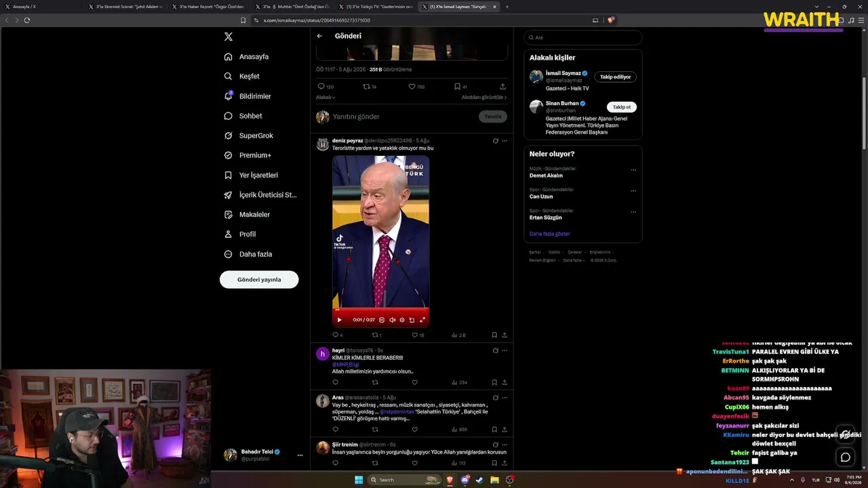Open the floating messages chat bubble
Screen dimensions: 868x488
(846, 457)
